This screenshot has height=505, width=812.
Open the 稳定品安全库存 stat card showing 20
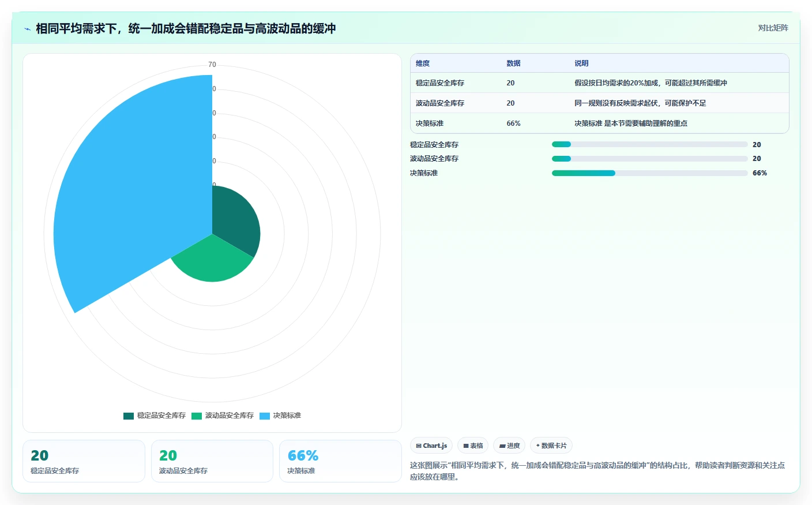(x=84, y=461)
